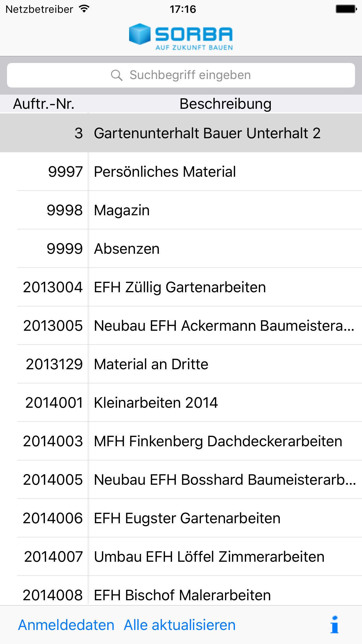Tap the search magnifier icon
The width and height of the screenshot is (362, 644).
[x=117, y=75]
